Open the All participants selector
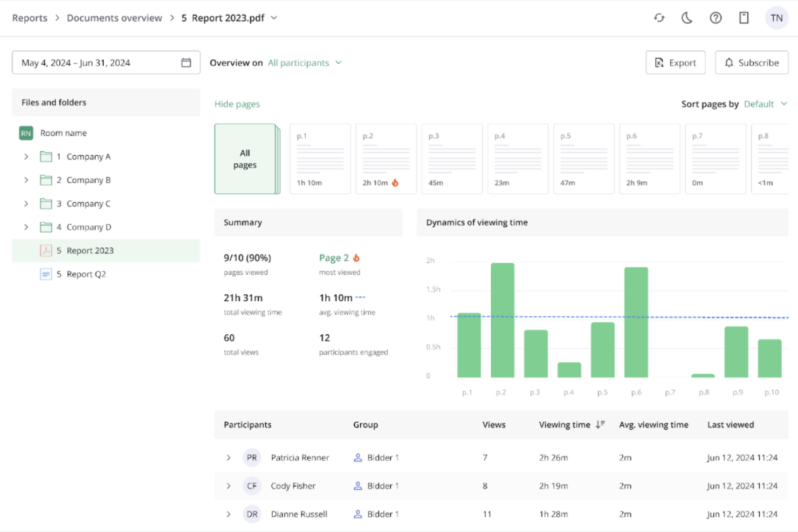This screenshot has width=798, height=532. (x=305, y=63)
